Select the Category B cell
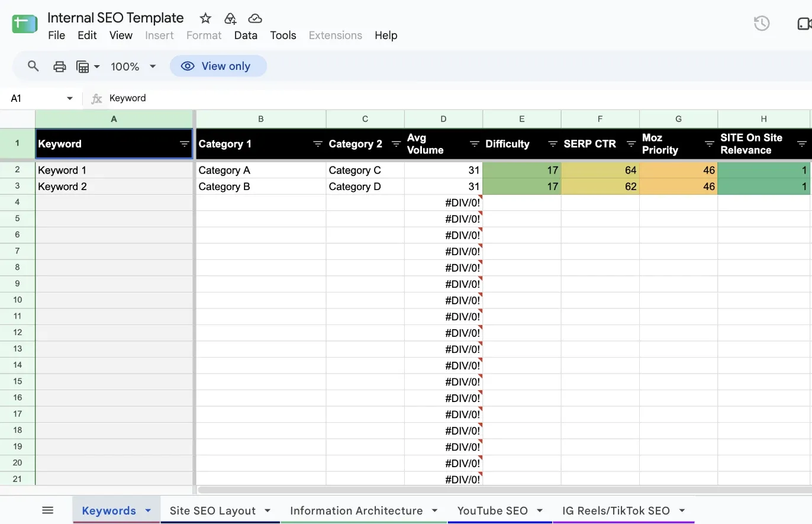The width and height of the screenshot is (812, 524). point(260,187)
